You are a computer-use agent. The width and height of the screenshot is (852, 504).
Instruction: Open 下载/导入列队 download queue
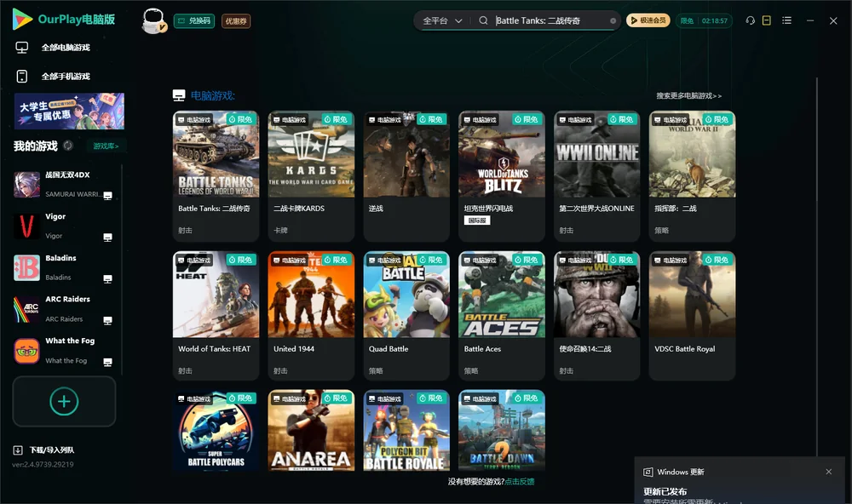(44, 450)
